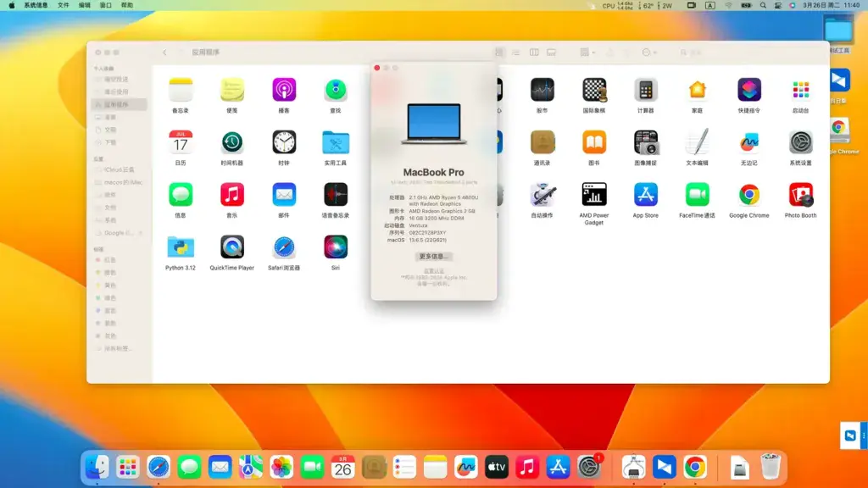Open the Python 3.12 folder
Image resolution: width=868 pixels, height=488 pixels.
click(181, 247)
